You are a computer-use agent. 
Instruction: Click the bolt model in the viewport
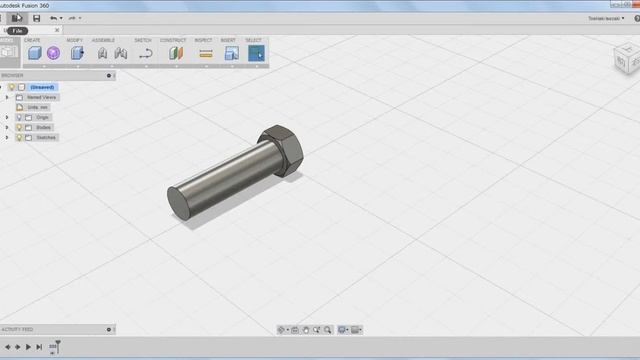235,173
